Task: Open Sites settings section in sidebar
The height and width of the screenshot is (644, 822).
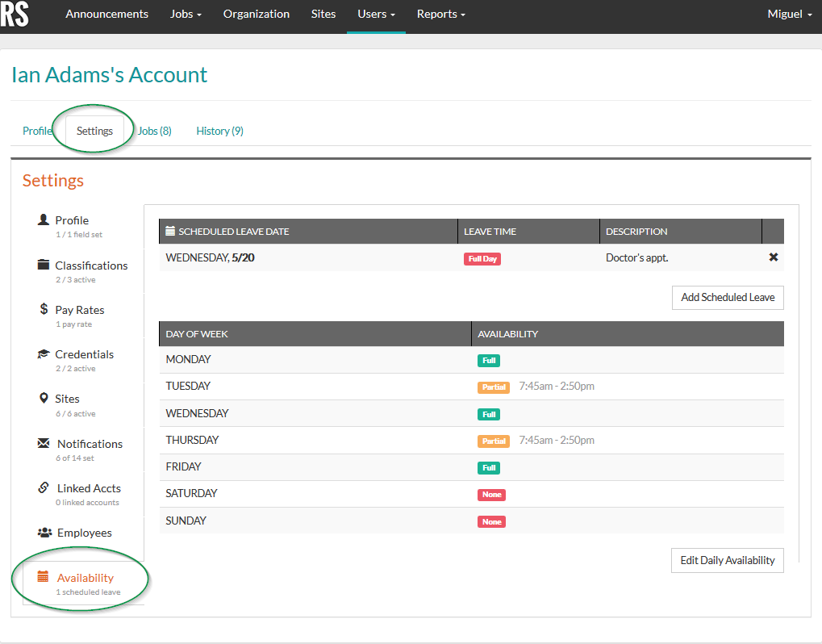Action: (67, 399)
